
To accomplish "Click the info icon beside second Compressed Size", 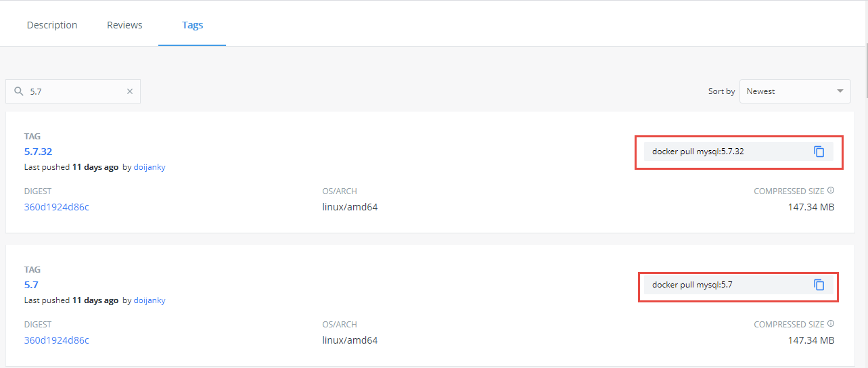I will pyautogui.click(x=831, y=324).
